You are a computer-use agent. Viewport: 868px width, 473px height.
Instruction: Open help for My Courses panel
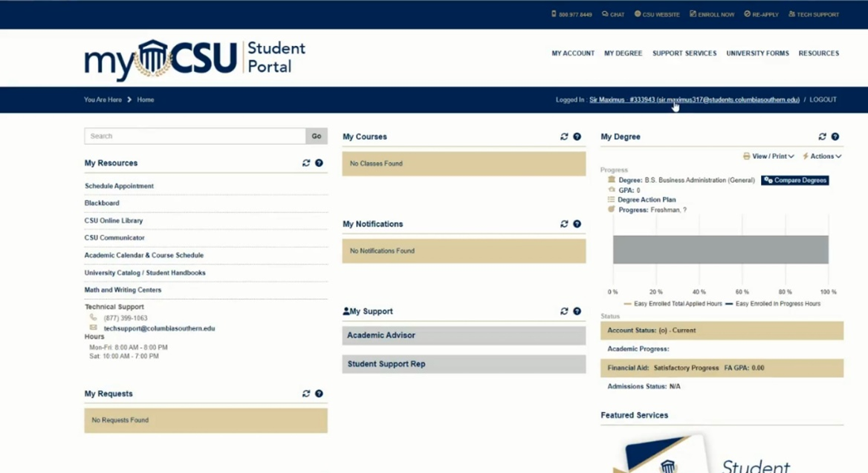coord(577,137)
